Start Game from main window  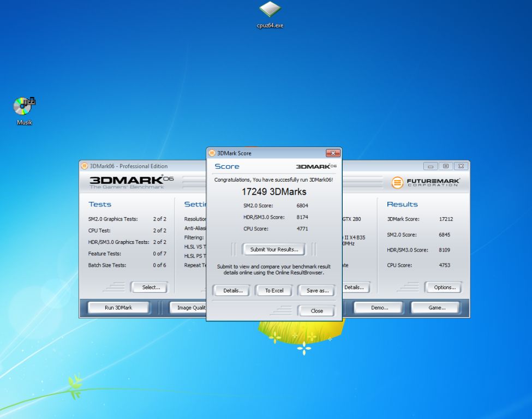tap(437, 308)
